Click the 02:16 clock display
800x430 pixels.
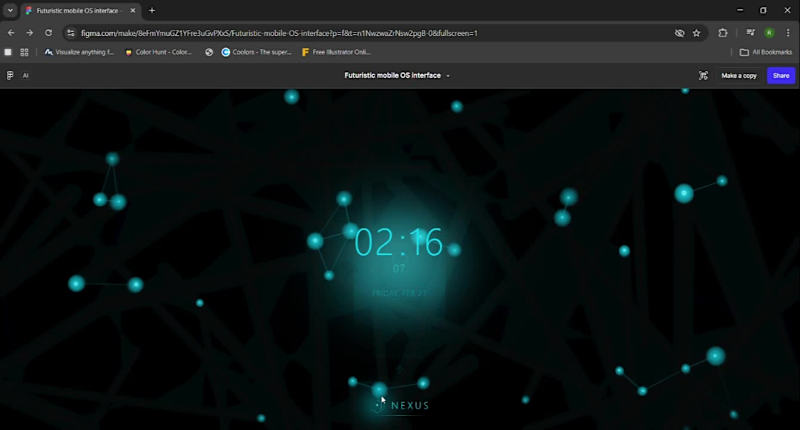point(398,242)
